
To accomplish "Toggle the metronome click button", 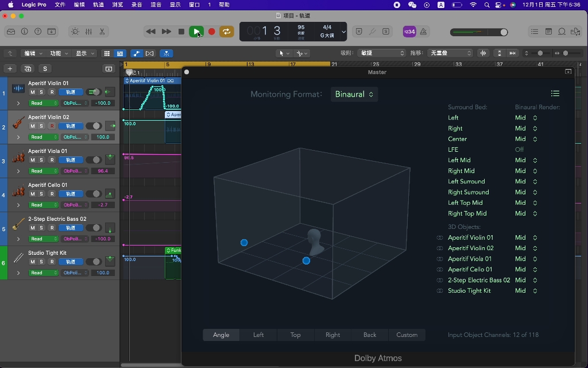I will (x=423, y=32).
